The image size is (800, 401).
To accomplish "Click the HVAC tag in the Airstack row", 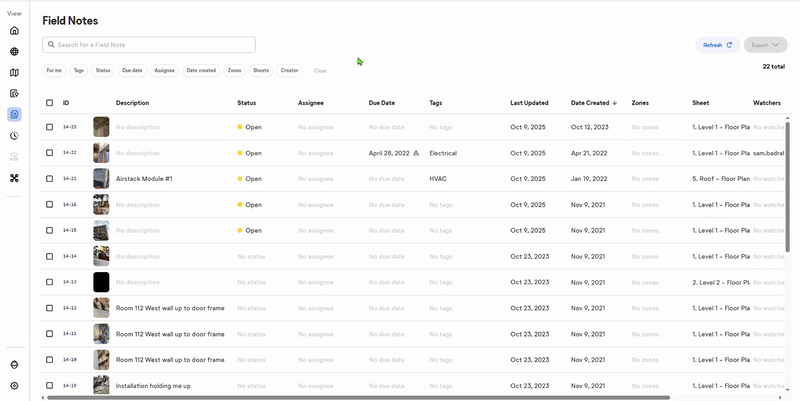I will pos(438,179).
